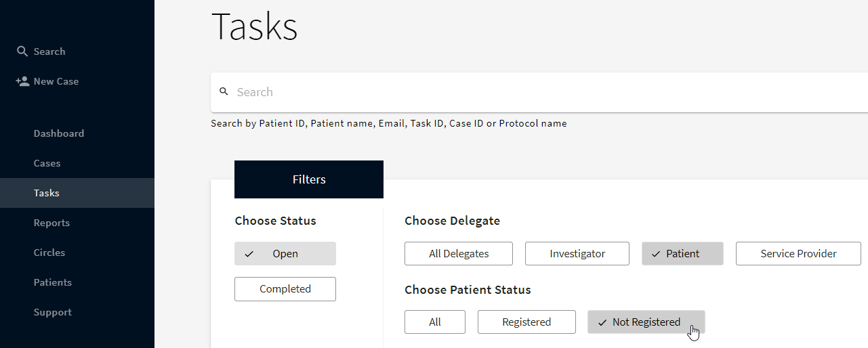Deselect the Not Registered patient status
868x348 pixels.
645,322
